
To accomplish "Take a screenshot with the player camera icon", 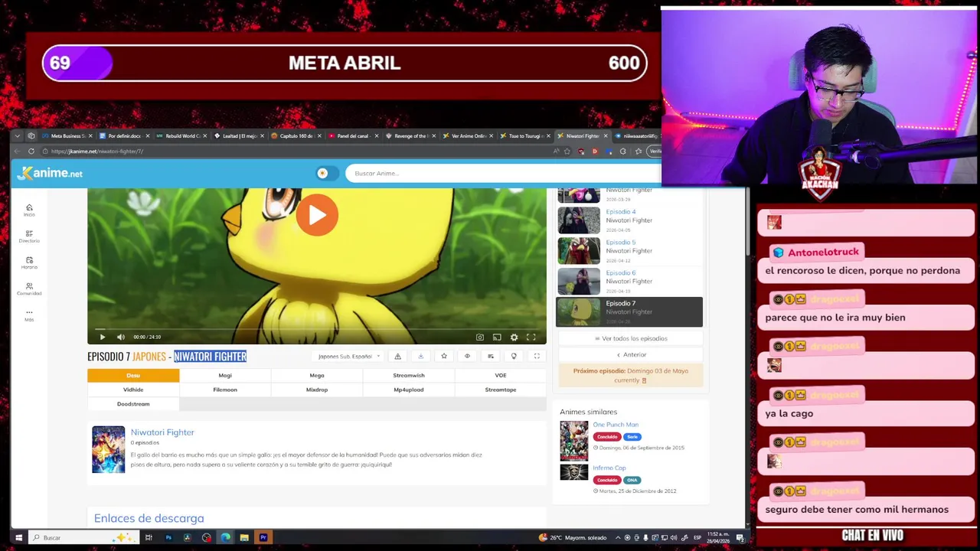I will pos(480,337).
